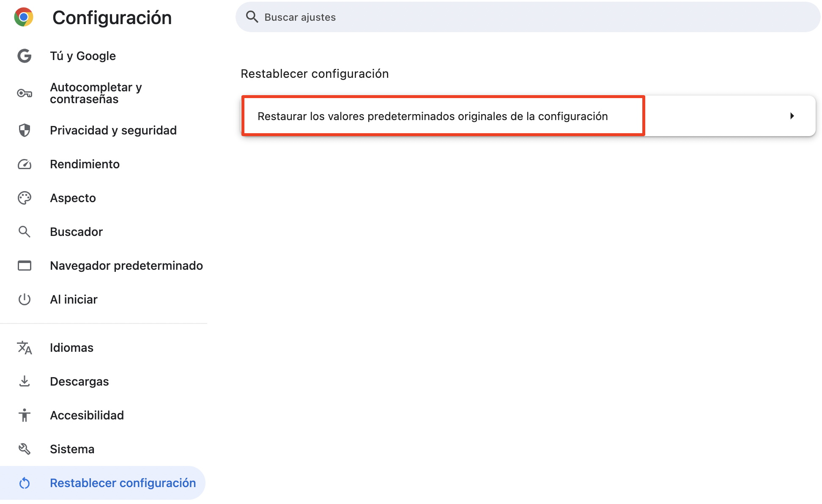The image size is (822, 504).
Task: Select the palette icon for Aspecto
Action: point(24,197)
